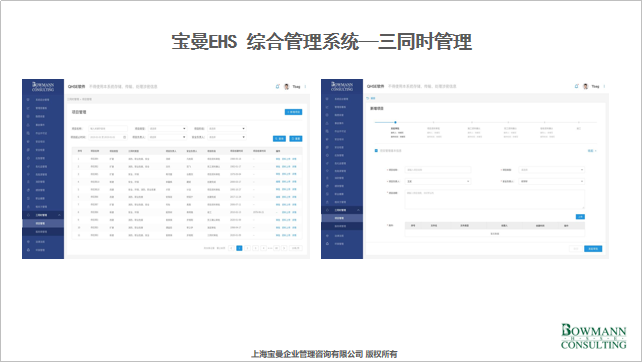Image resolution: width=643 pixels, height=363 pixels.
Task: Select submenu item below highlighted one, right screenshot
Action: coord(342,226)
